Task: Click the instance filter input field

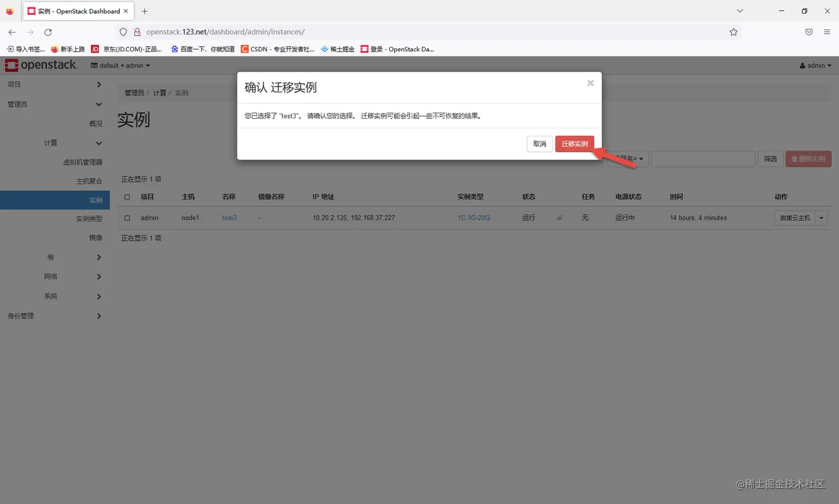Action: pos(702,159)
